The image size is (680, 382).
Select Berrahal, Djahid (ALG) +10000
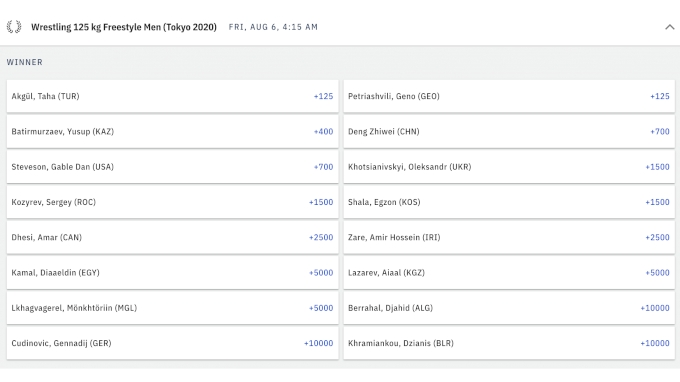click(x=509, y=308)
